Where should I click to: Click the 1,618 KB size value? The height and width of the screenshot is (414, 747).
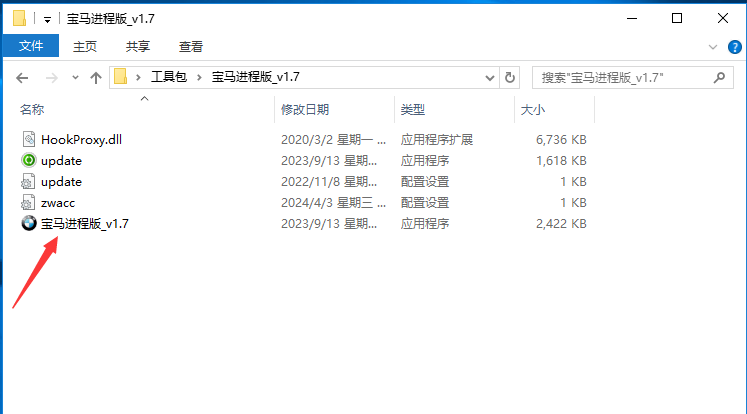tap(561, 161)
